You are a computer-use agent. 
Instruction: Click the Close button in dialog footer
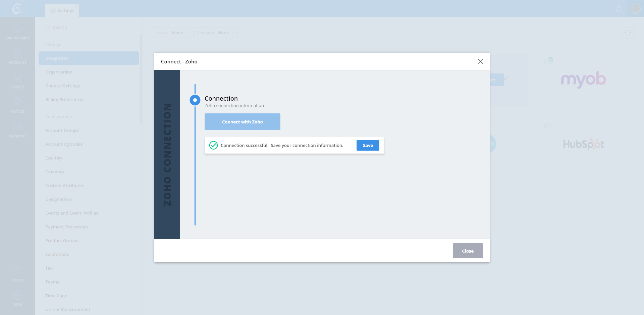(468, 251)
